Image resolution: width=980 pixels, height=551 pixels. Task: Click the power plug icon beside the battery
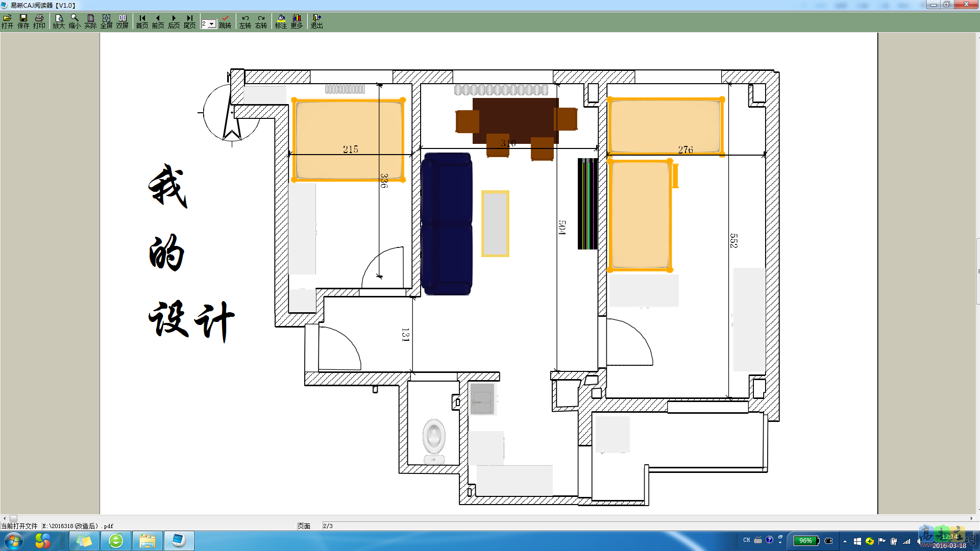pyautogui.click(x=829, y=541)
